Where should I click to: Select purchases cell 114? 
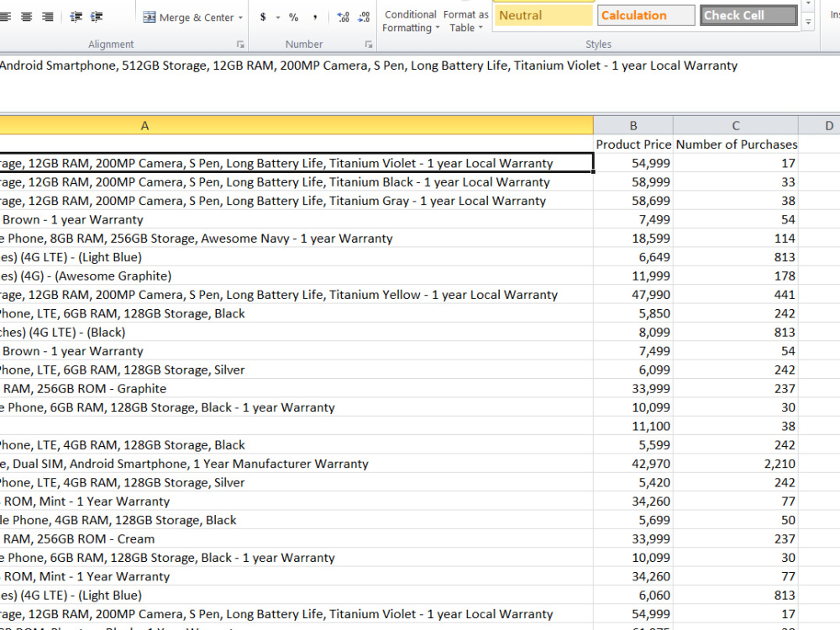pos(736,239)
